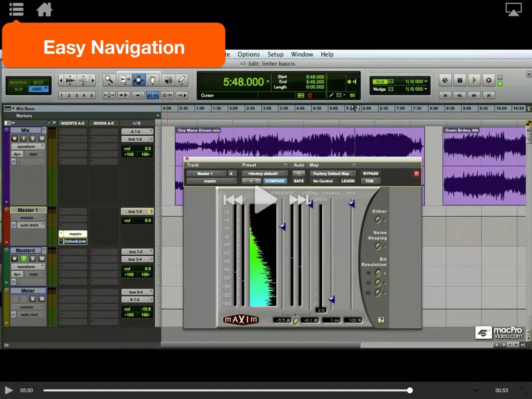Click the OxfordLimtr insert on Master 1
Screen dimensions: 532x399
coord(75,241)
